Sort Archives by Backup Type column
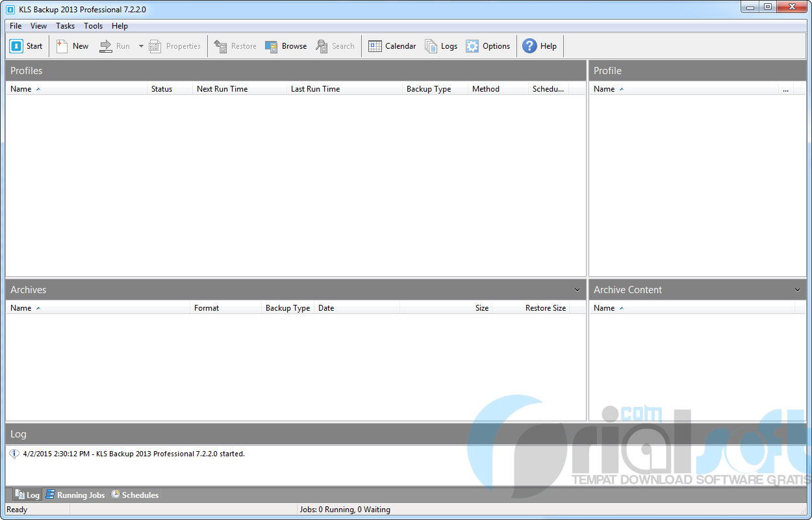 click(x=288, y=308)
